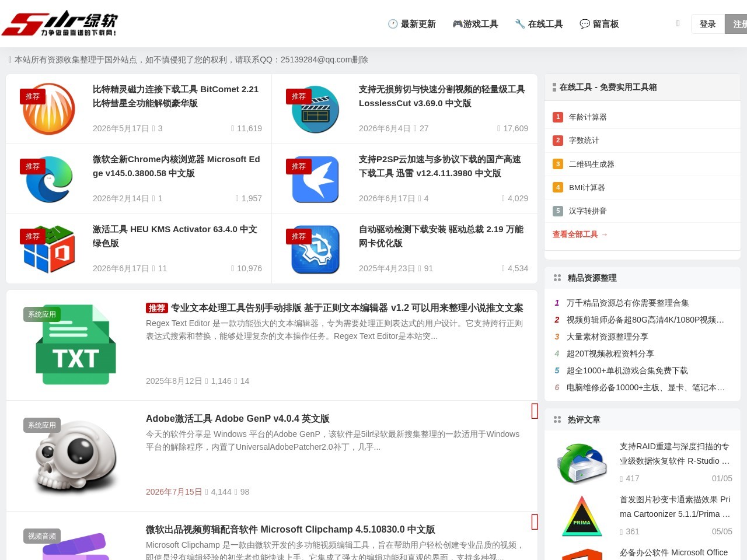The width and height of the screenshot is (747, 560).
Task: Open R-Studio data recovery article title
Action: click(x=675, y=454)
